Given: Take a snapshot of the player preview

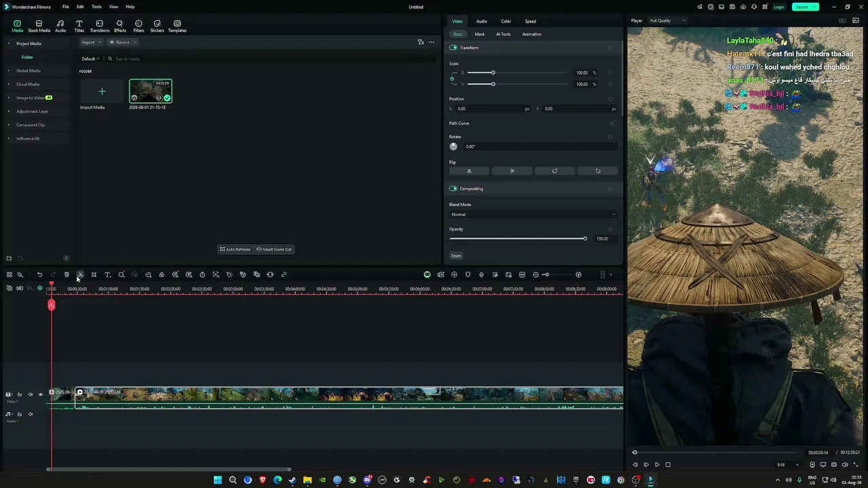Looking at the screenshot, I should (834, 465).
